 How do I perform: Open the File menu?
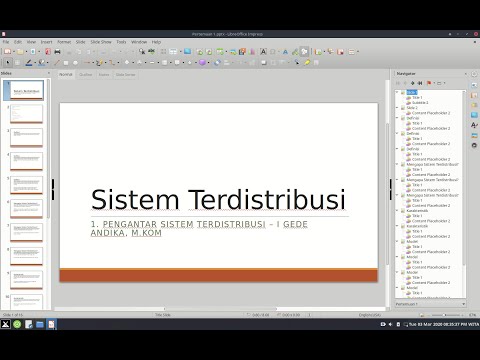click(6, 42)
